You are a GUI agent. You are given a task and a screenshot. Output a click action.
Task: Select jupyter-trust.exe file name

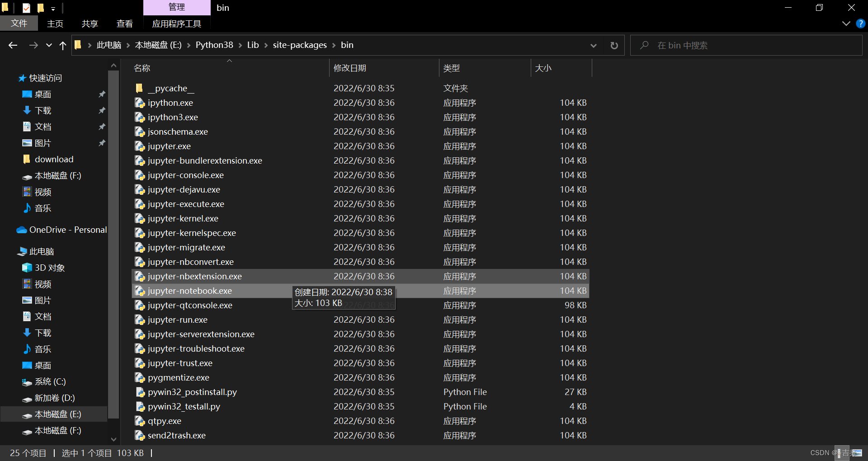(x=180, y=363)
